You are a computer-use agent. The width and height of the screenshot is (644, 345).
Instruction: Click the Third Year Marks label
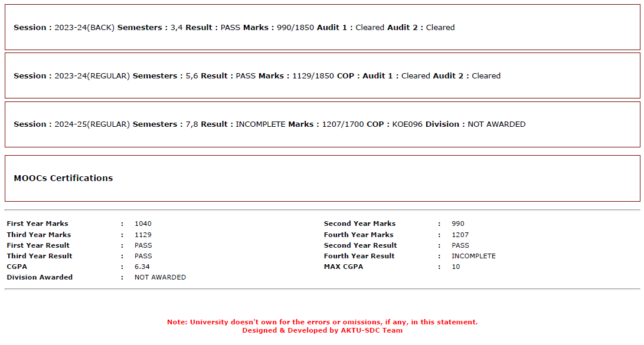[39, 235]
